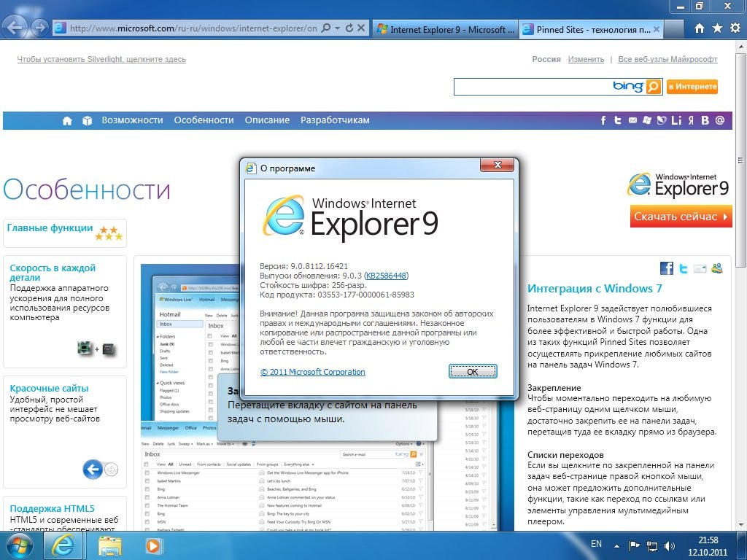Click the orange 'в Интернете' search button
Screen dimensions: 747x560
point(692,87)
